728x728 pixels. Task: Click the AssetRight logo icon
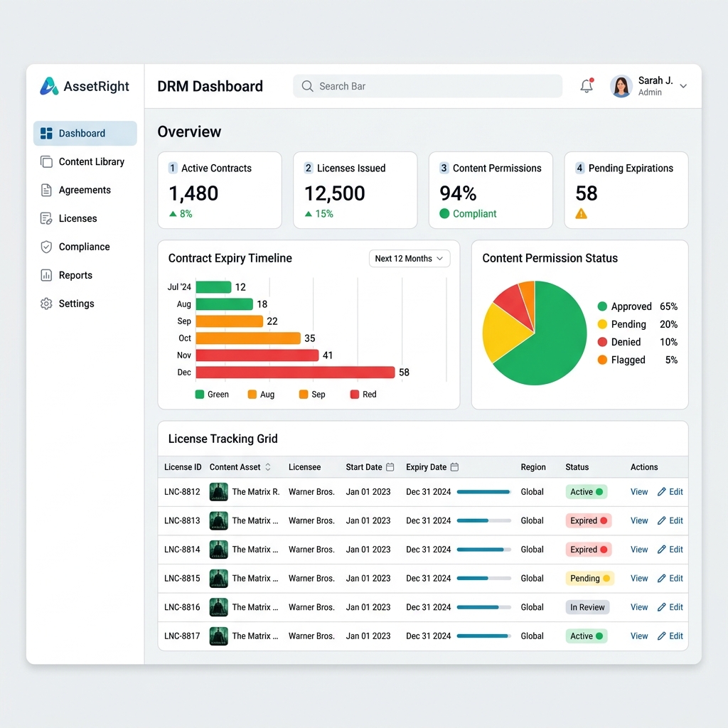[x=49, y=86]
